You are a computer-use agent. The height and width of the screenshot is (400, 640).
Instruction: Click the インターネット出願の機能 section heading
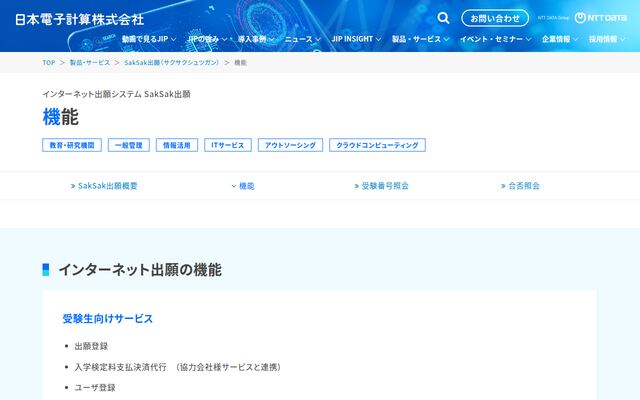140,270
